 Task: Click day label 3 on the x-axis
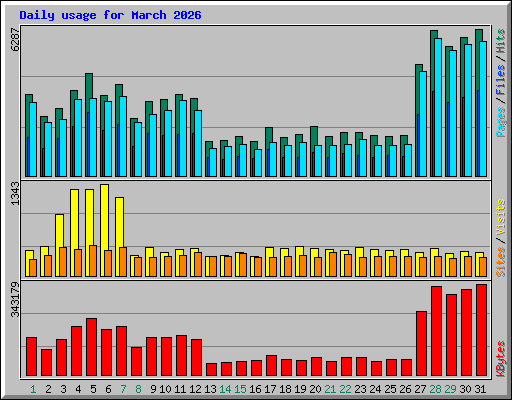coord(63,389)
